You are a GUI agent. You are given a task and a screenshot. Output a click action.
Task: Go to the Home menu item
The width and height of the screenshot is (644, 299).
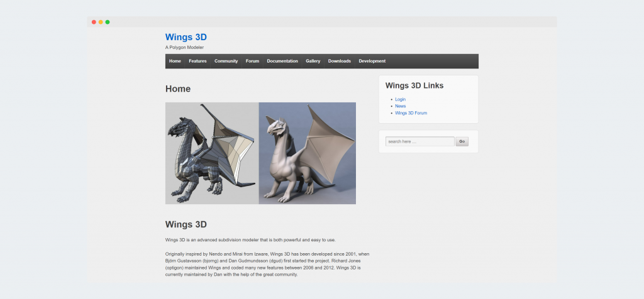(175, 61)
